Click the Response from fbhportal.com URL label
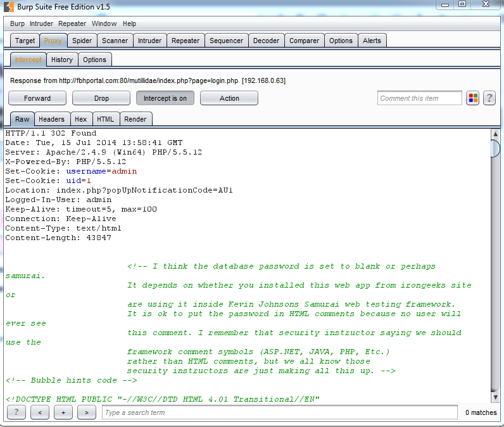This screenshot has height=427, width=504. 148,80
